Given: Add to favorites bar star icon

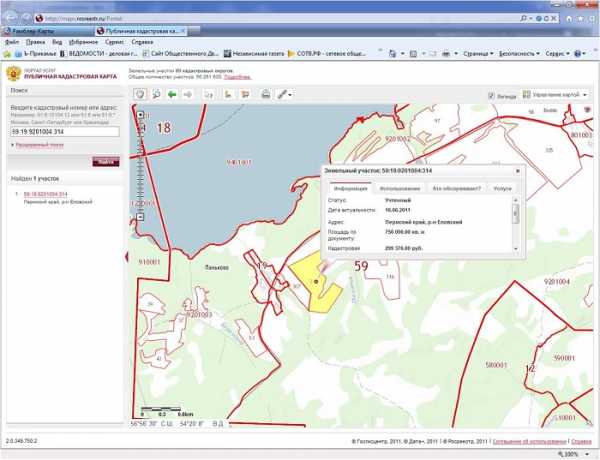Looking at the screenshot, I should tap(7, 54).
